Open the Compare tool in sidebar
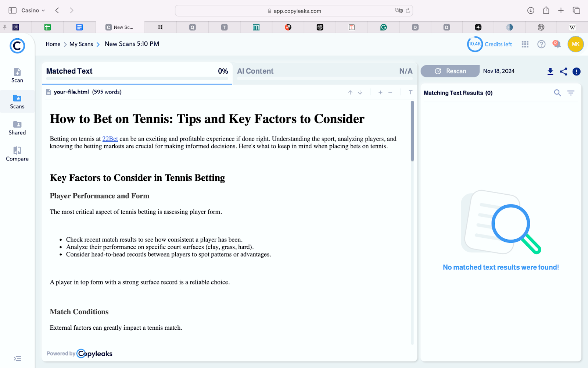 [x=17, y=154]
